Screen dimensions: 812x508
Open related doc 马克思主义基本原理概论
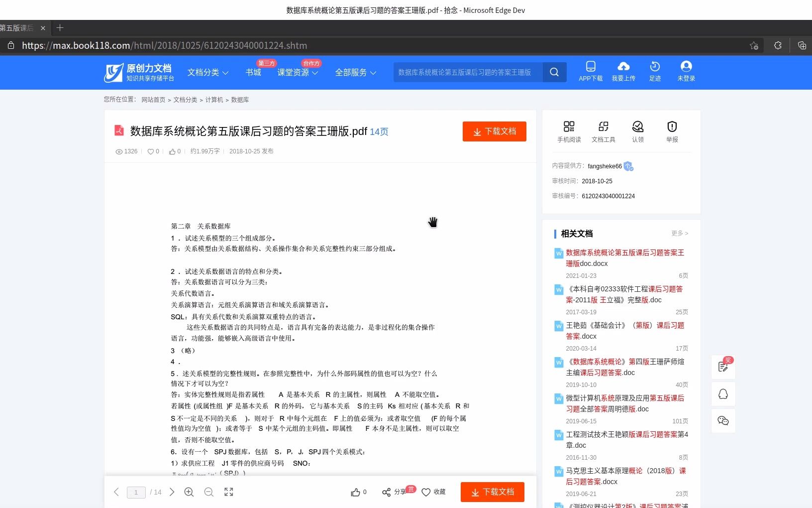(x=626, y=476)
